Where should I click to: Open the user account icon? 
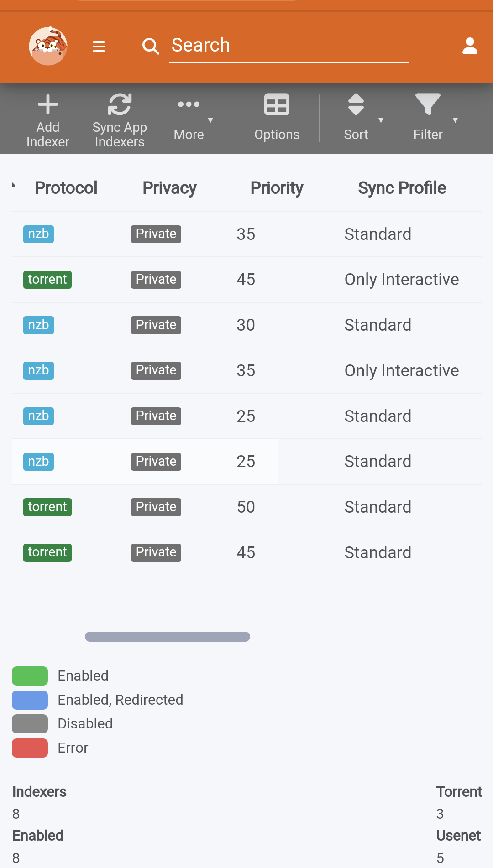pyautogui.click(x=470, y=45)
